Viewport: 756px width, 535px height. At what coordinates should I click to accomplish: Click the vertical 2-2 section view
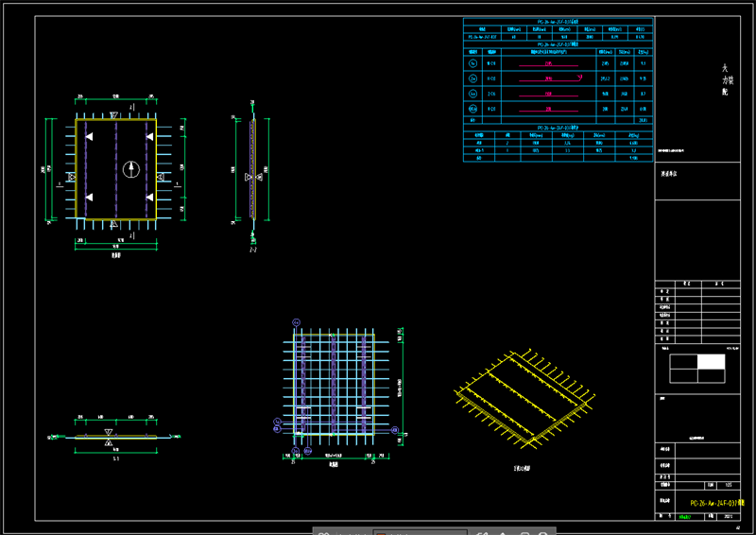[x=252, y=170]
